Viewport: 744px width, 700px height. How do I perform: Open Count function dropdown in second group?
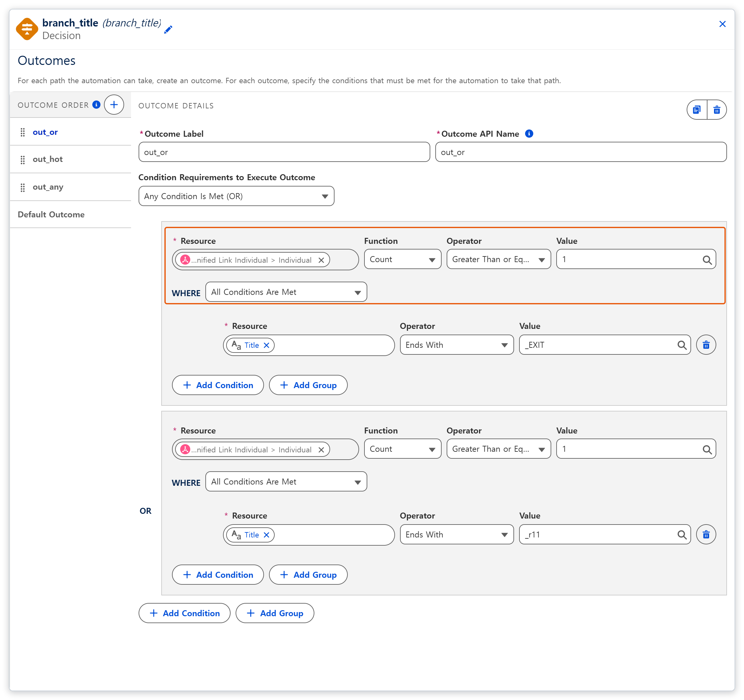(x=403, y=449)
